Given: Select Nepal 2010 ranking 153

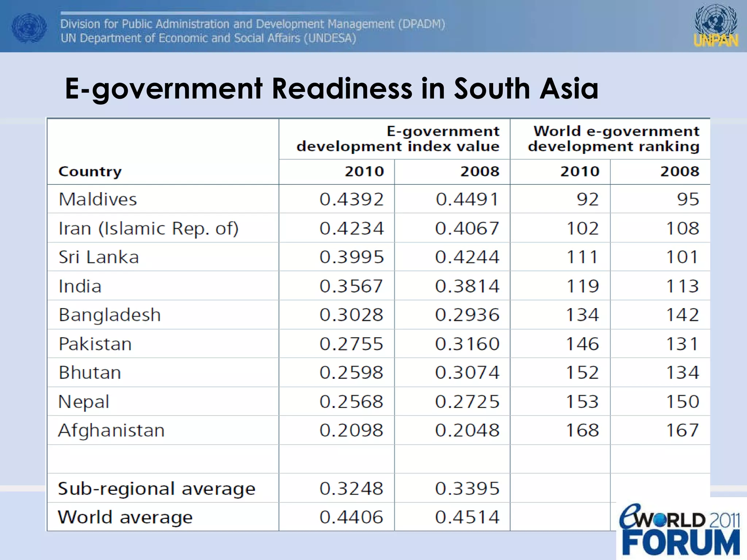Looking at the screenshot, I should click(582, 402).
